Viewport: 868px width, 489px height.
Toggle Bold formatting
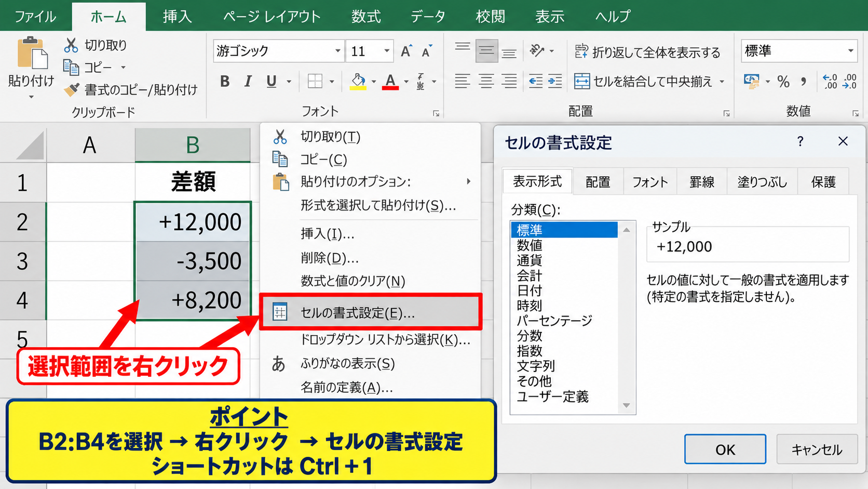pos(225,81)
